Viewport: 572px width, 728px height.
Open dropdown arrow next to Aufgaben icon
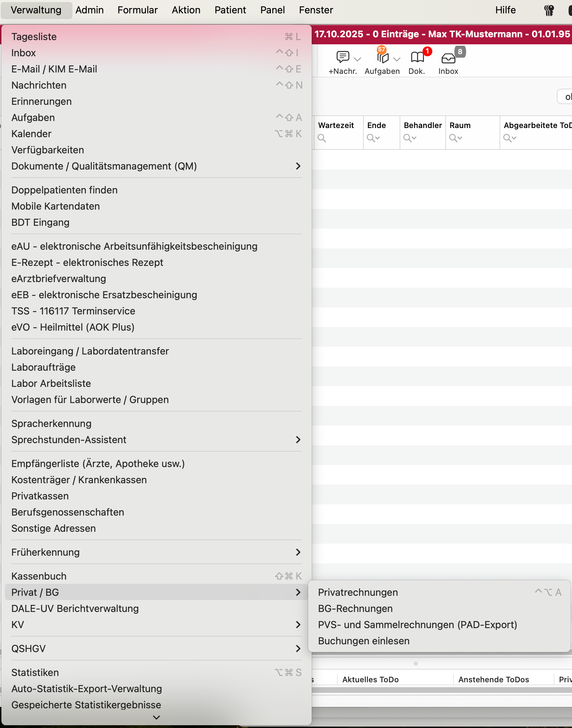(x=397, y=59)
